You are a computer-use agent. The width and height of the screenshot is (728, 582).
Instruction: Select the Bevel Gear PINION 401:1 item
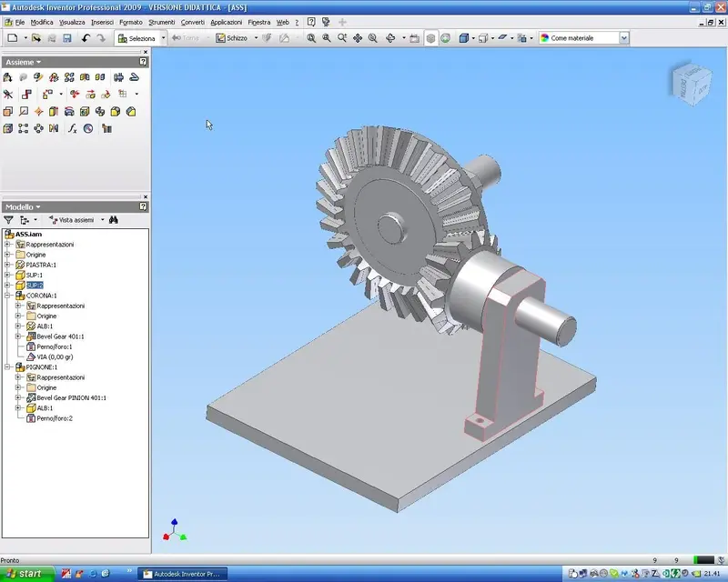pyautogui.click(x=72, y=397)
